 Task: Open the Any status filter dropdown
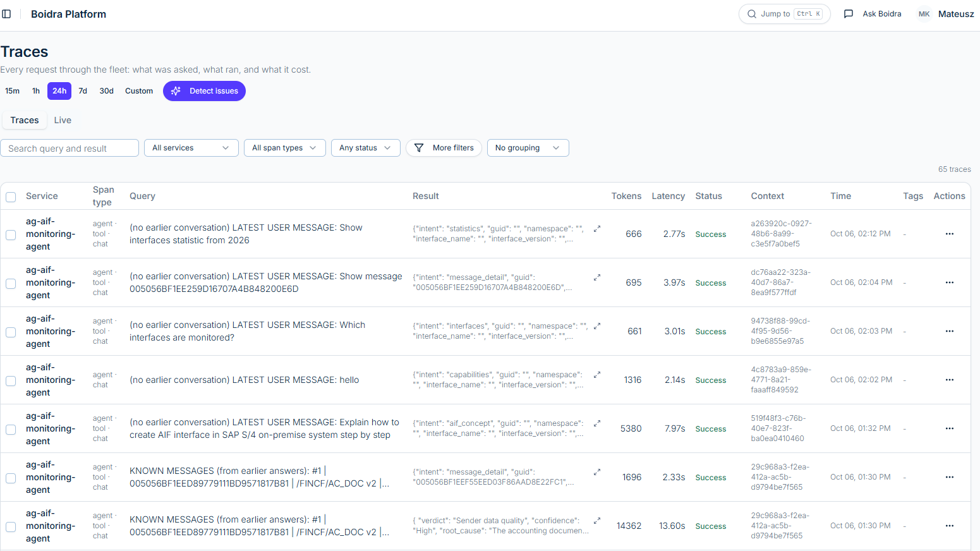tap(365, 148)
